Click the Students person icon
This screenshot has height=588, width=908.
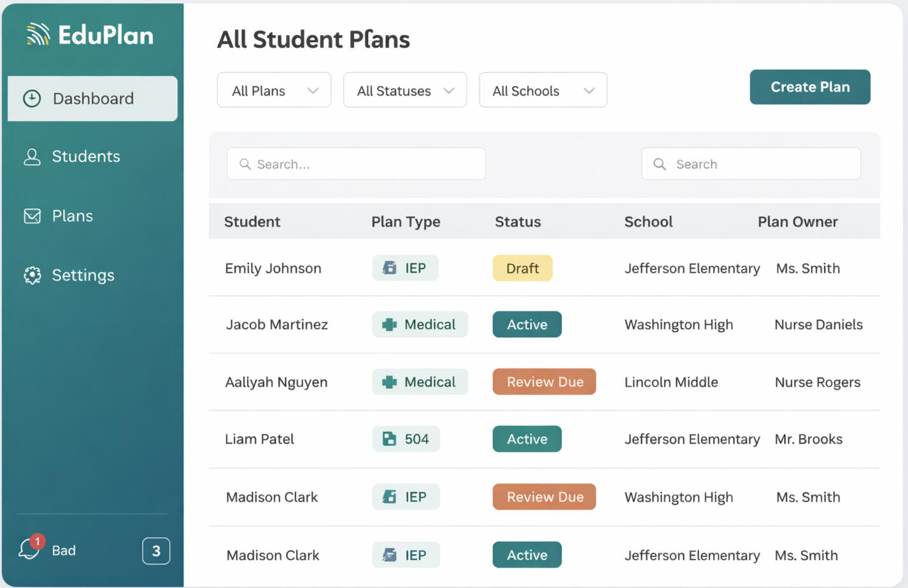[32, 157]
